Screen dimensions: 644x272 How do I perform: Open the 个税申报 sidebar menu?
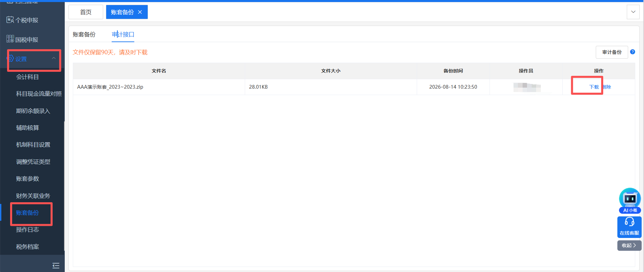(x=27, y=20)
